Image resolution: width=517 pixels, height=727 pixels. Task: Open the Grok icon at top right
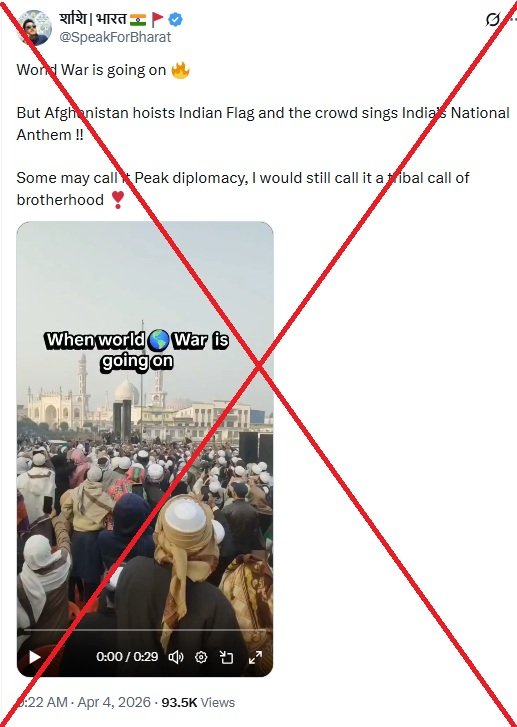pyautogui.click(x=492, y=19)
